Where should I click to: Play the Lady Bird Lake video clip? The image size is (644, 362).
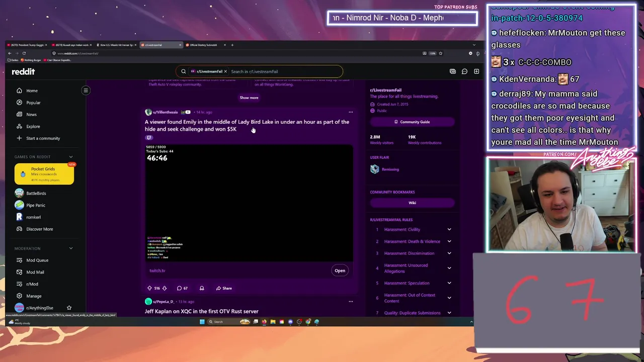(249, 203)
